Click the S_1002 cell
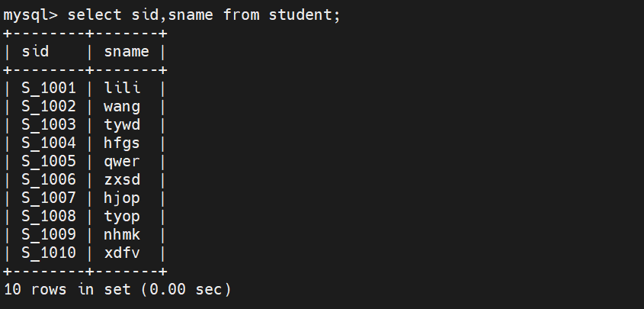 49,106
